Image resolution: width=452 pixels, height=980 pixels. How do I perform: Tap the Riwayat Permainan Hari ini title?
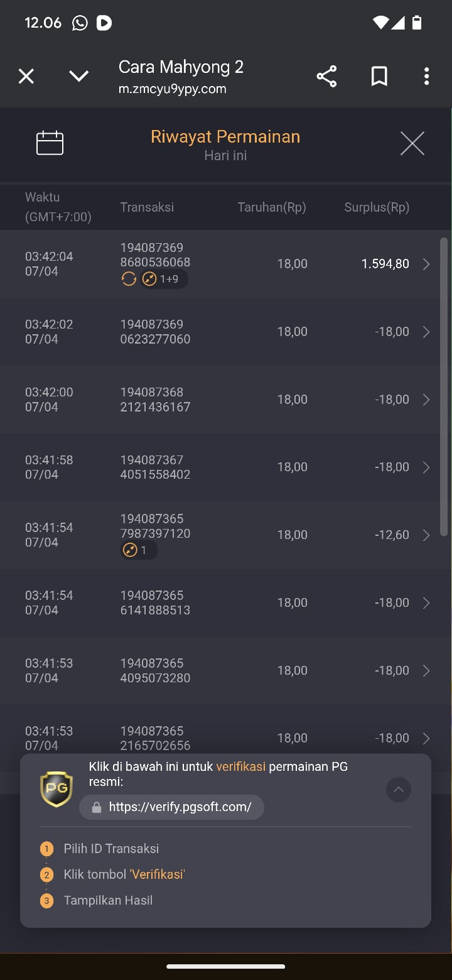225,145
